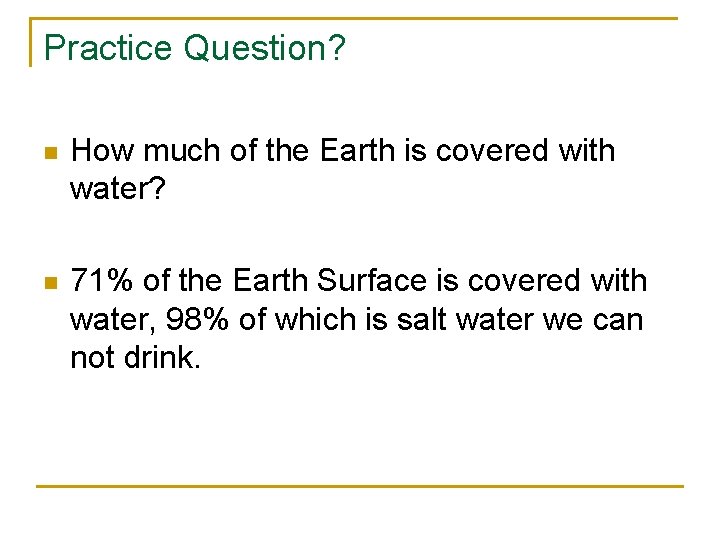Click the word "Question?" in the title

(x=264, y=48)
